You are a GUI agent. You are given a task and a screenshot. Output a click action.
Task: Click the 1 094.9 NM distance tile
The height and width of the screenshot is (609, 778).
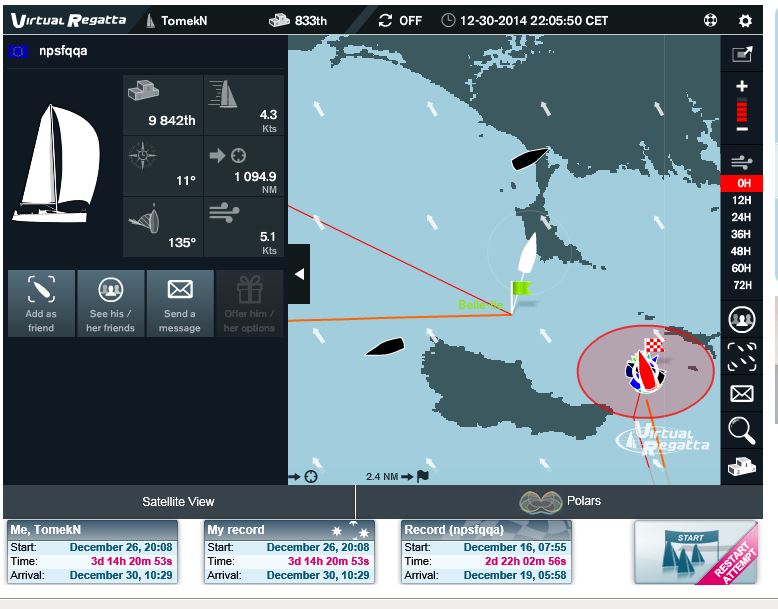pos(244,166)
